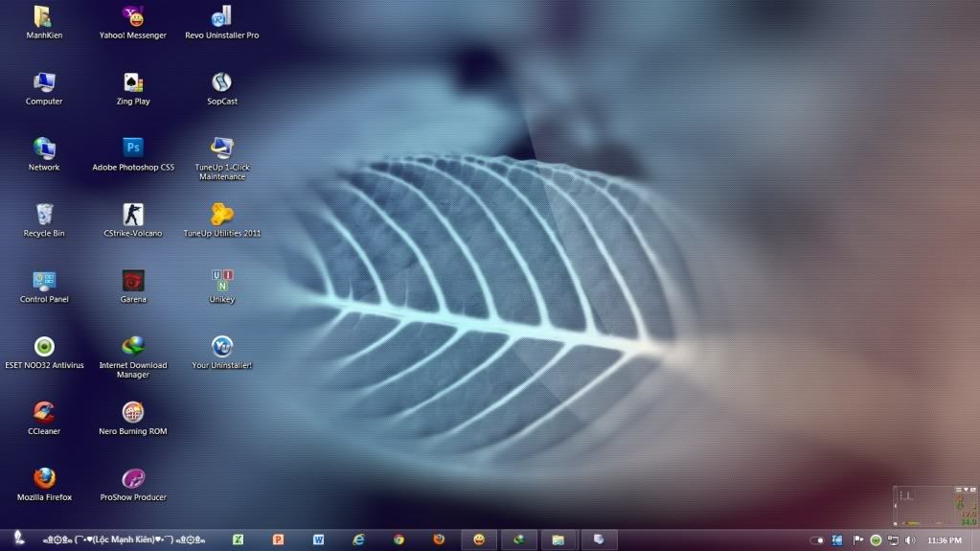Open the Nero Burning ROM desktop icon
Viewport: 980px width, 551px height.
(132, 419)
